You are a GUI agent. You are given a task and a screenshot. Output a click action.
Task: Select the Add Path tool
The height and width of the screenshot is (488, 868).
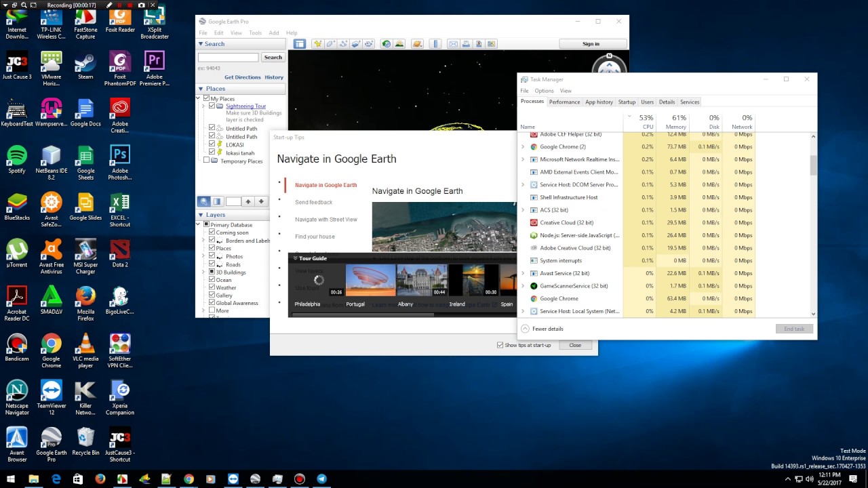[x=343, y=44]
